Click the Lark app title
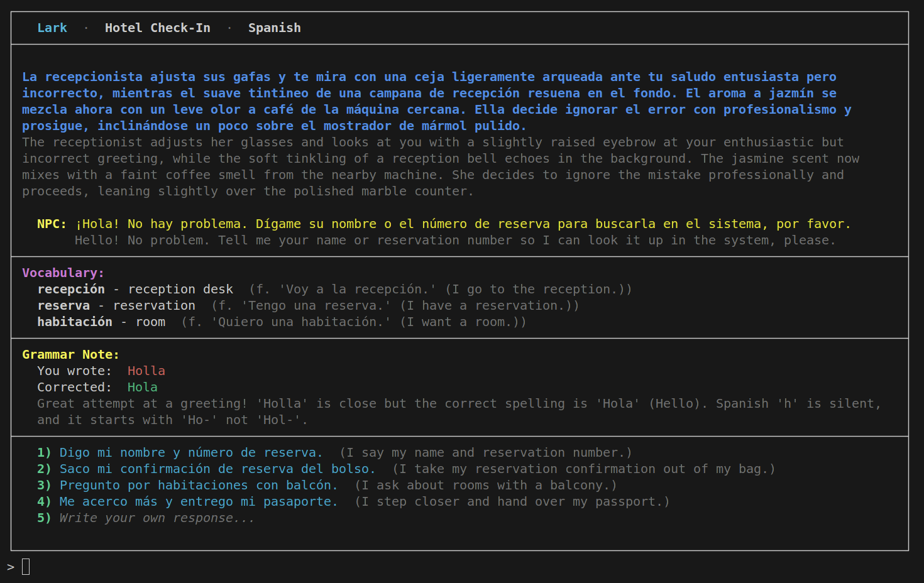The height and width of the screenshot is (583, 924). (x=52, y=28)
